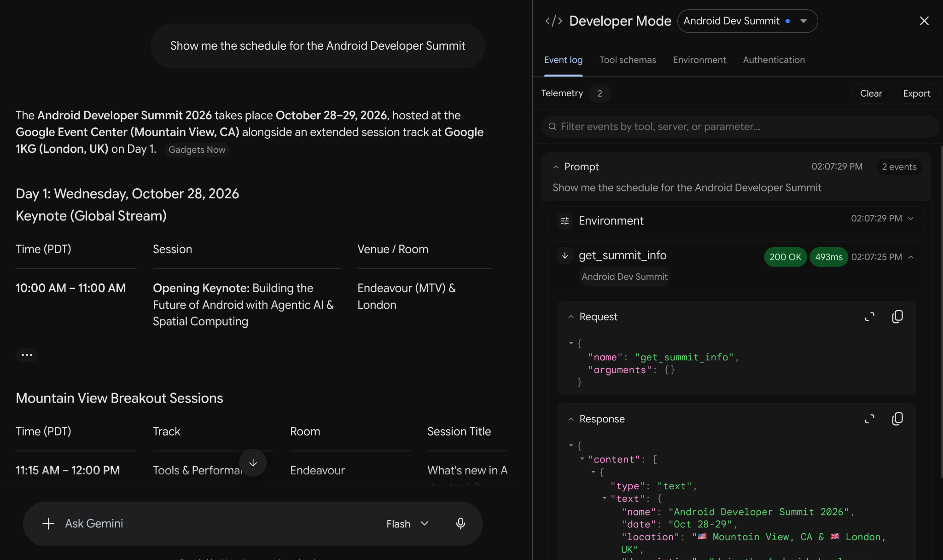Collapse the Response section
Screen dimensions: 943x560
[571, 419]
